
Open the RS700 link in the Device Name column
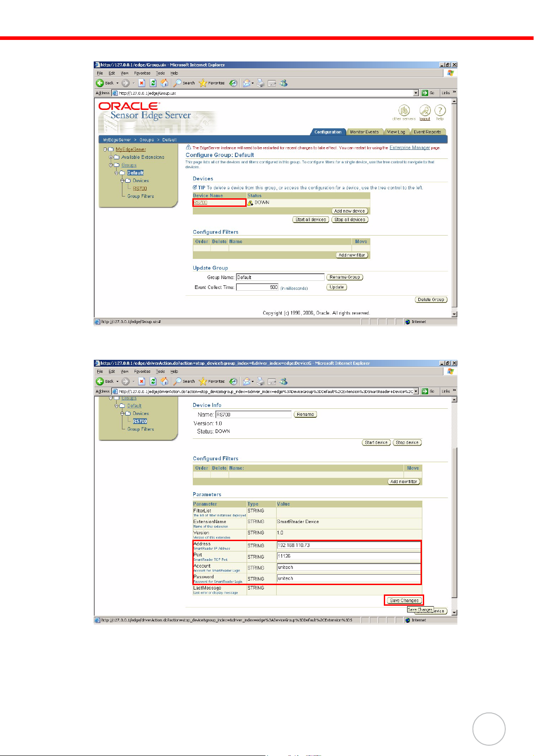[x=200, y=203]
